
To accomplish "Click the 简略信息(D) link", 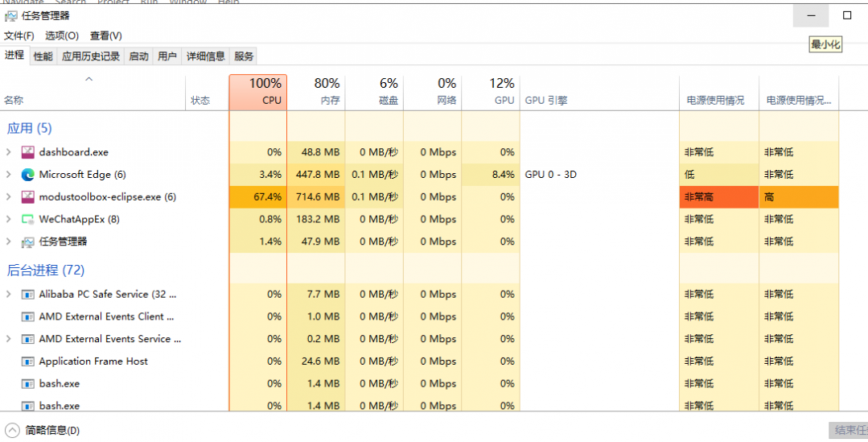I will point(52,431).
